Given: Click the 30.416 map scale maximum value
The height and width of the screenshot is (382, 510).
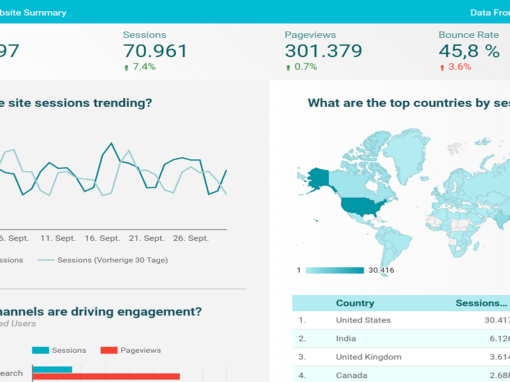Looking at the screenshot, I should 381,270.
